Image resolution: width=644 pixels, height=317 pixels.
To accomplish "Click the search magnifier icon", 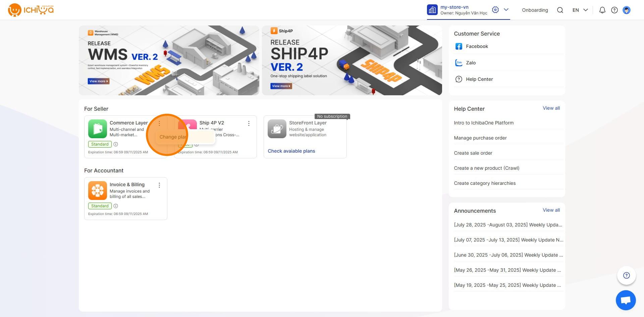I will pyautogui.click(x=560, y=10).
